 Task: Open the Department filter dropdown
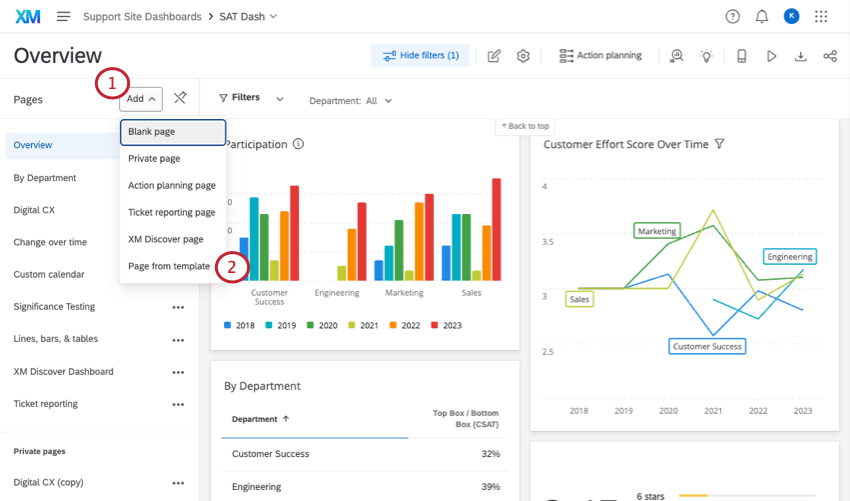(x=350, y=101)
